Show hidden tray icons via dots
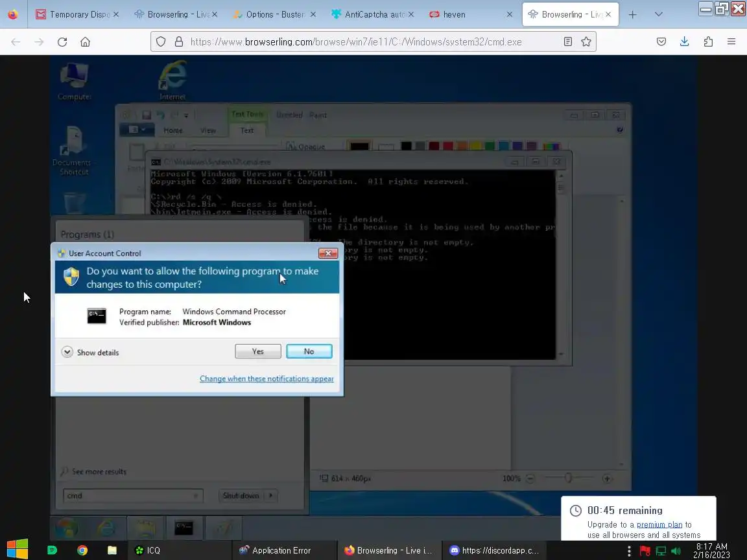747x560 pixels. (x=630, y=551)
